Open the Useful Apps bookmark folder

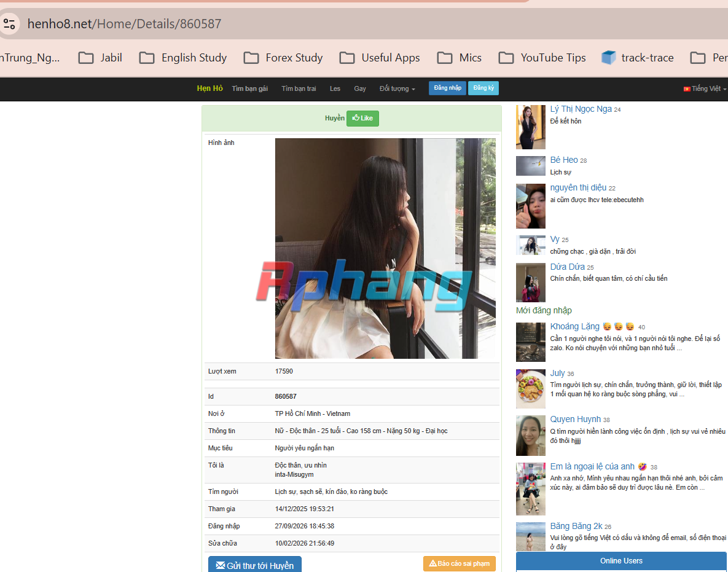380,58
